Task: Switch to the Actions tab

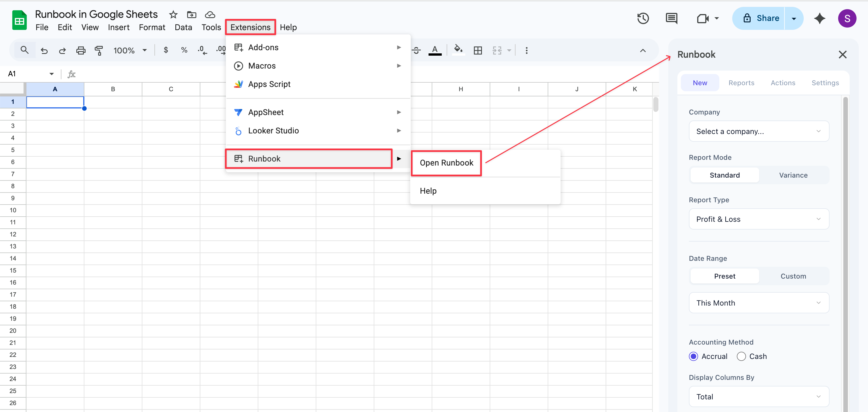Action: point(783,83)
